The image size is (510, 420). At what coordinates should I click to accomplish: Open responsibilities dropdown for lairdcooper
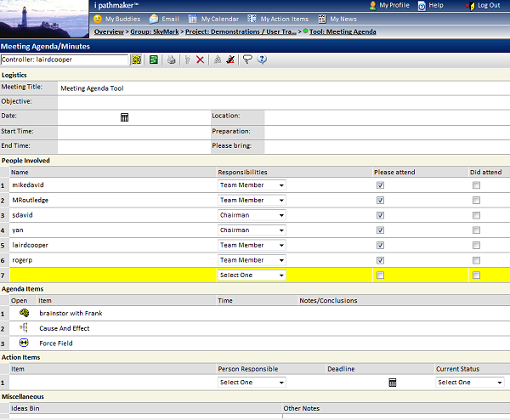click(252, 245)
